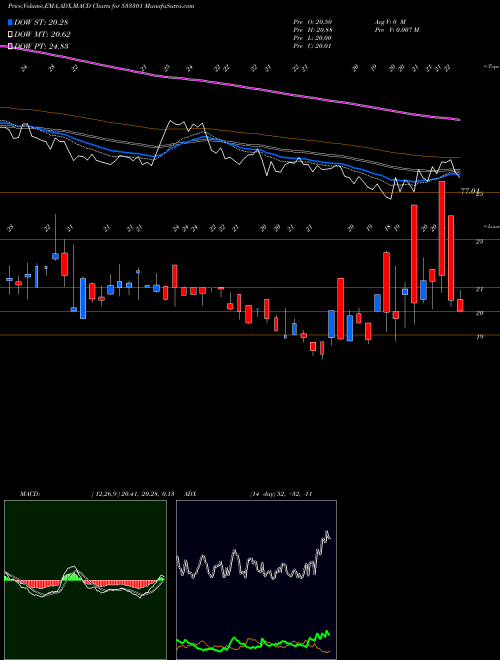Image resolution: width=500 pixels, height=660 pixels.
Task: Click the 19 price axis label
Action: coord(479,336)
